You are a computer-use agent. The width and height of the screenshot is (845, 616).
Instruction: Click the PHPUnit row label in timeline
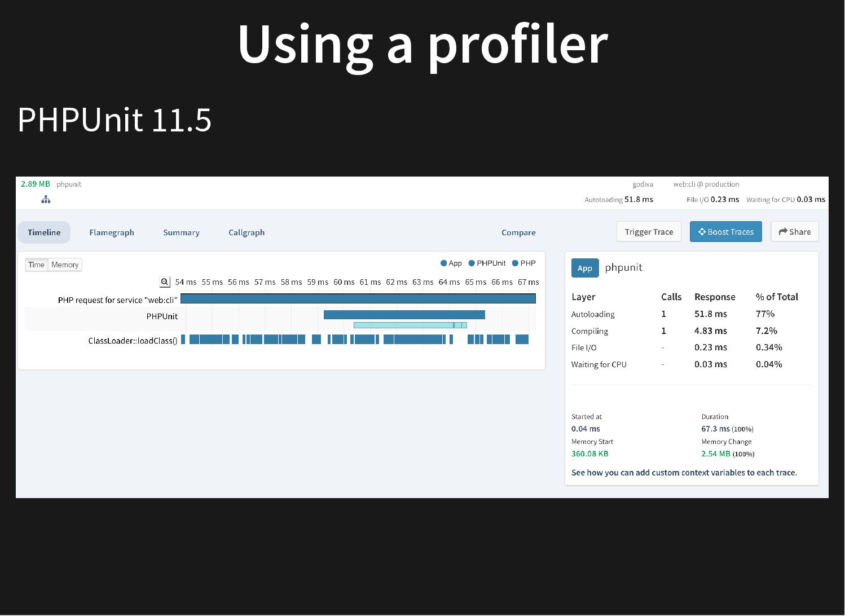coord(162,316)
